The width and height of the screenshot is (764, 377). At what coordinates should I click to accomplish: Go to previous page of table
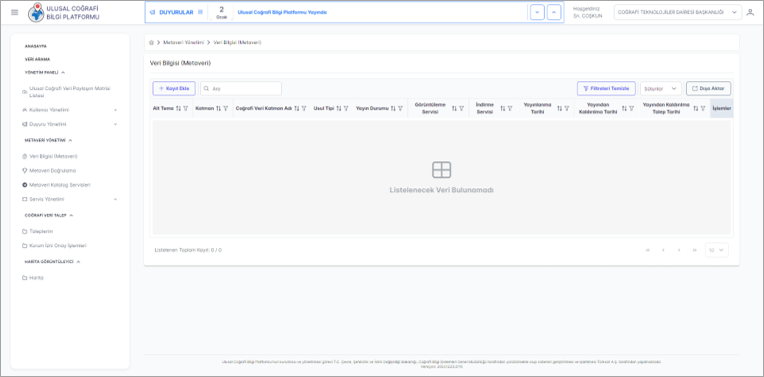(x=663, y=250)
